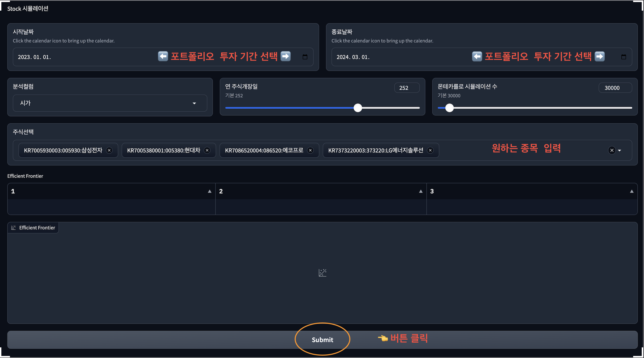Sort column 2 with the arrow
Viewport: 644px width, 358px height.
(421, 191)
